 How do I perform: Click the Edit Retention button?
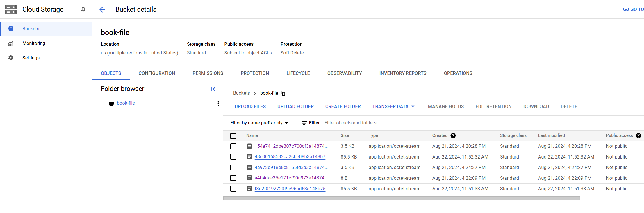click(493, 107)
